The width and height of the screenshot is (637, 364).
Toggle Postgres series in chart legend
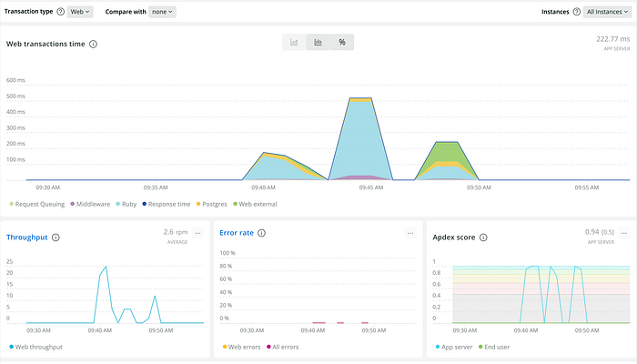click(x=212, y=205)
